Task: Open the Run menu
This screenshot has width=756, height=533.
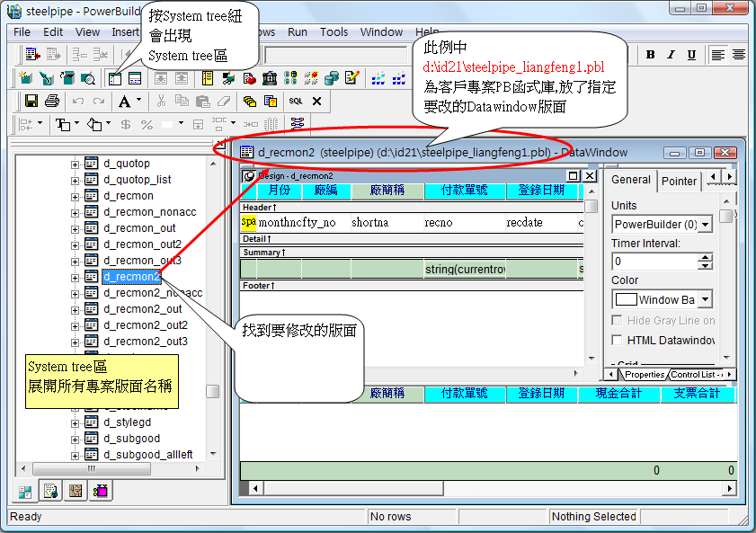Action: 298,32
